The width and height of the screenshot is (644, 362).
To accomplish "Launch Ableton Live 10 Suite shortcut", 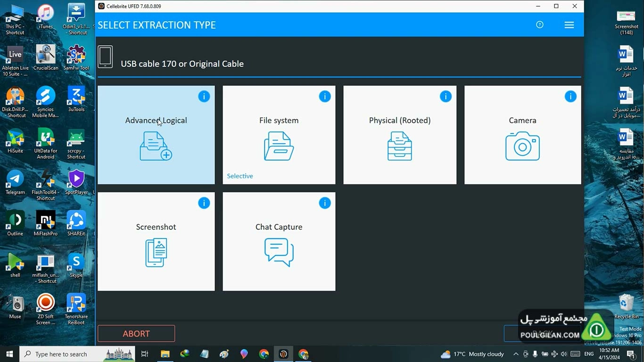I will click(x=15, y=61).
